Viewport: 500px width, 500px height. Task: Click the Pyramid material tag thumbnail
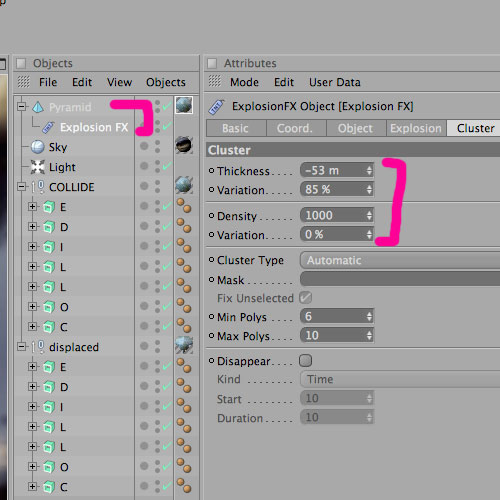point(184,105)
